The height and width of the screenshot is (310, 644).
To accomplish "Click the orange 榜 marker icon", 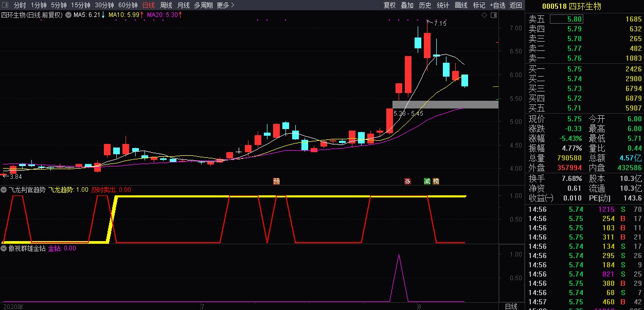I will point(436,181).
